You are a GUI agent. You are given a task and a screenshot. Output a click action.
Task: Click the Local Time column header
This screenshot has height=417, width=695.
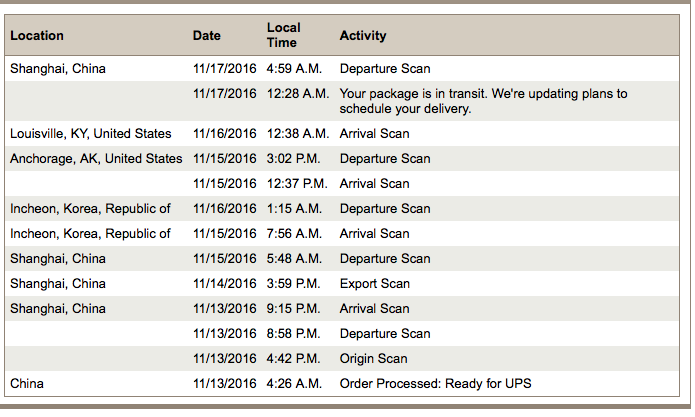284,35
